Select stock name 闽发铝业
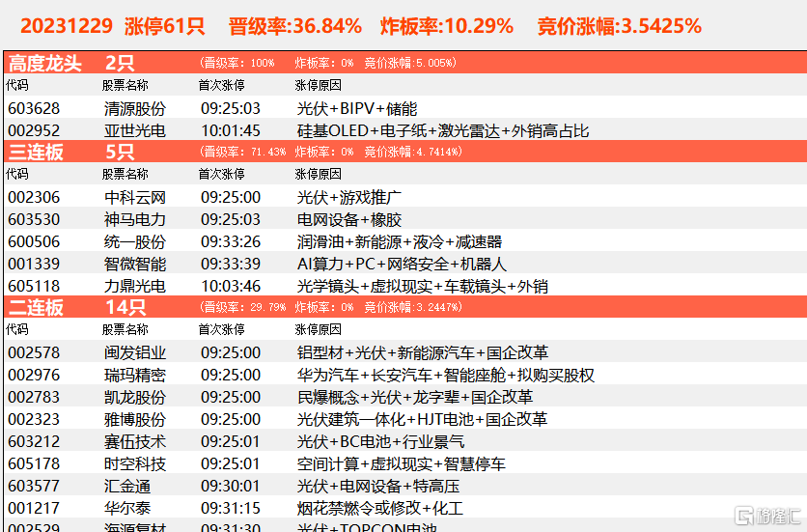Image resolution: width=807 pixels, height=532 pixels. pyautogui.click(x=135, y=352)
